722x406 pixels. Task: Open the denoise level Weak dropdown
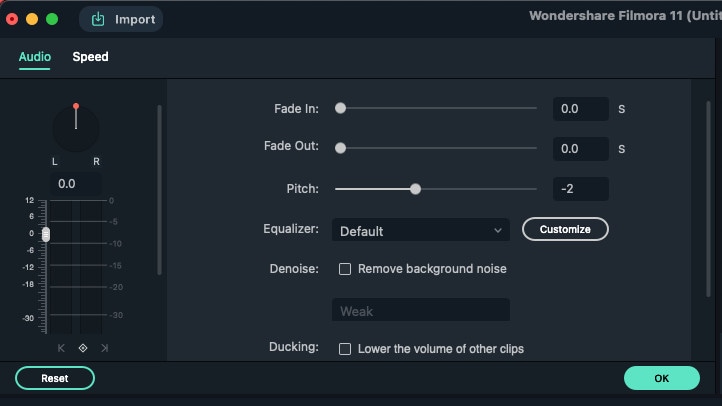[421, 311]
